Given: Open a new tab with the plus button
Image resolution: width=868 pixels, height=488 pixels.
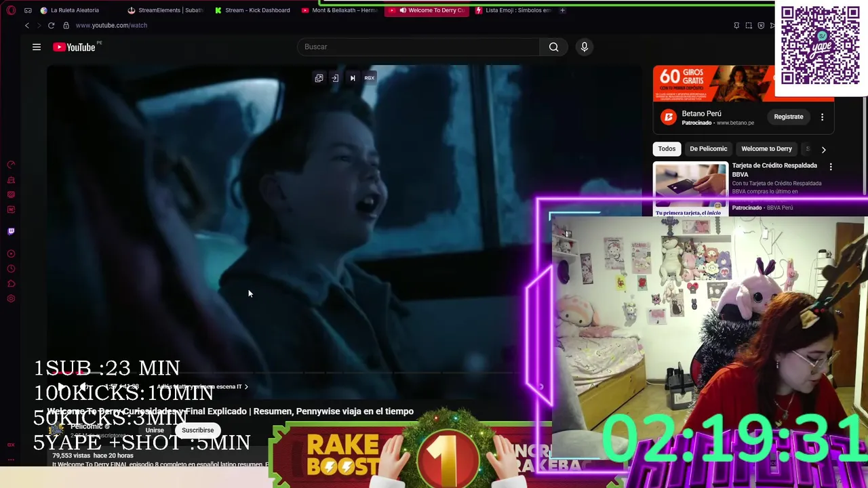Looking at the screenshot, I should [x=562, y=10].
